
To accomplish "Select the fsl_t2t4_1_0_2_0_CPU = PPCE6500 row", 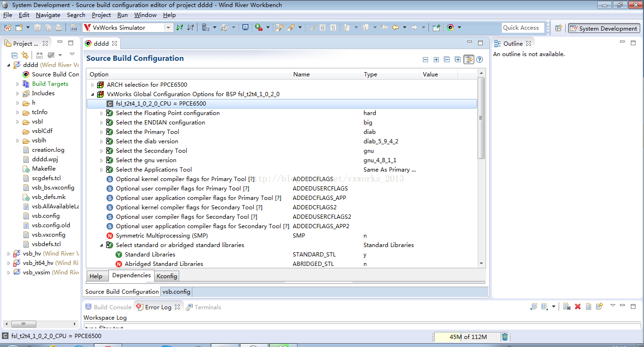I will [281, 104].
